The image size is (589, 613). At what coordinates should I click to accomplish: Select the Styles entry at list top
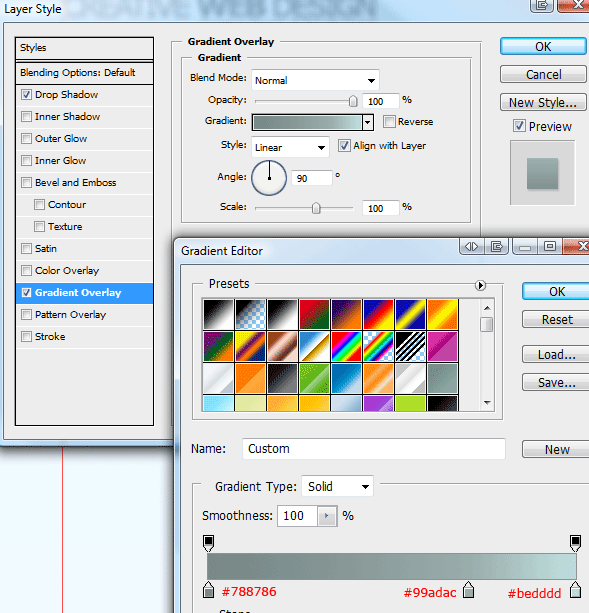[84, 48]
